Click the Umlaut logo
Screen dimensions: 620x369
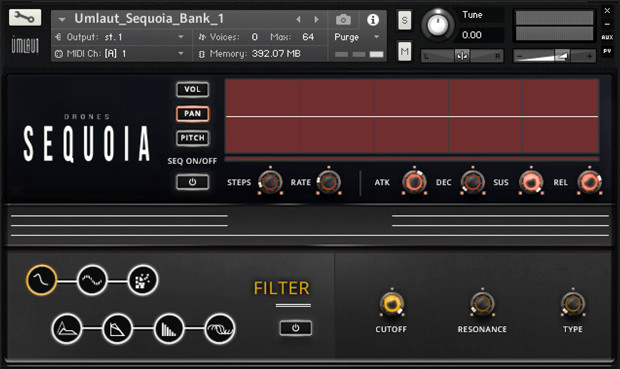click(x=25, y=45)
